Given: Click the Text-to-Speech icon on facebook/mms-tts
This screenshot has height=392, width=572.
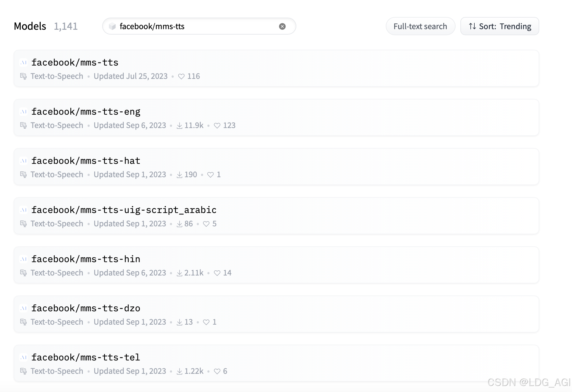Looking at the screenshot, I should pyautogui.click(x=24, y=76).
